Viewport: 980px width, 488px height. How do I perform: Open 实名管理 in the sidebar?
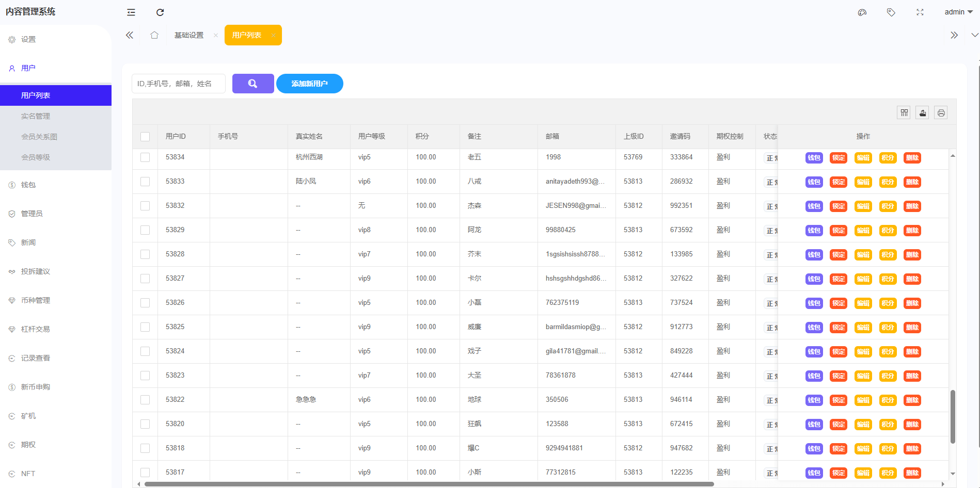(36, 116)
